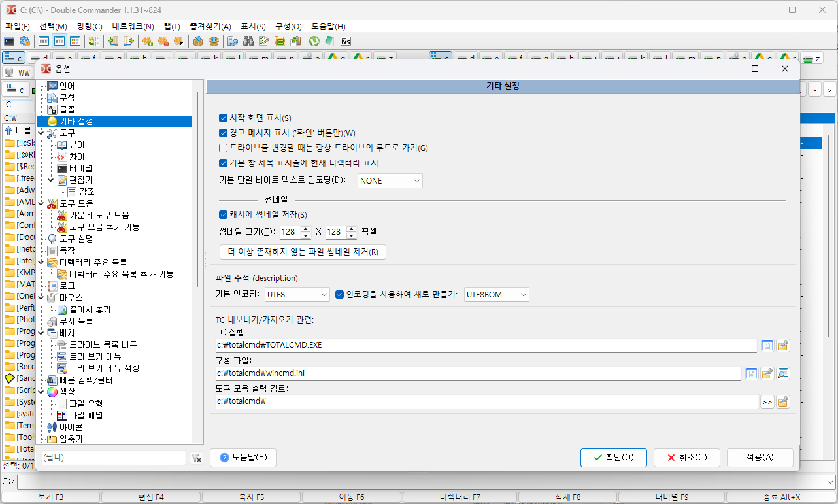Click the 복사 F5 function button
Image resolution: width=838 pixels, height=504 pixels.
(x=251, y=497)
